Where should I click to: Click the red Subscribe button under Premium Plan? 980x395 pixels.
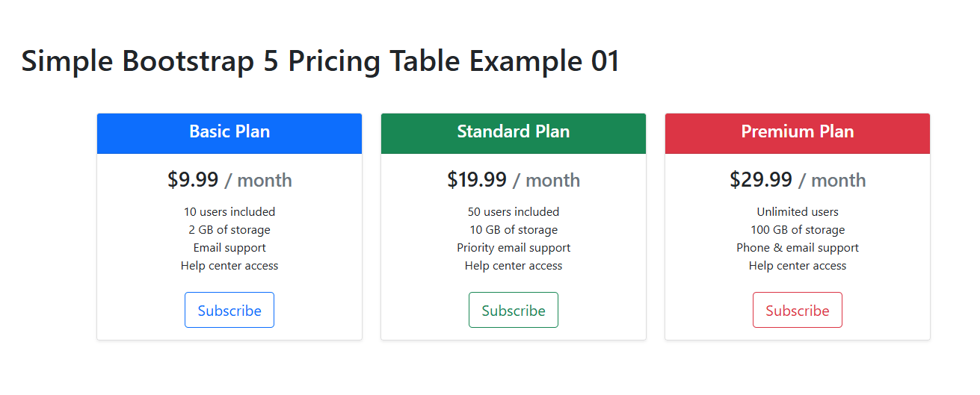(798, 310)
